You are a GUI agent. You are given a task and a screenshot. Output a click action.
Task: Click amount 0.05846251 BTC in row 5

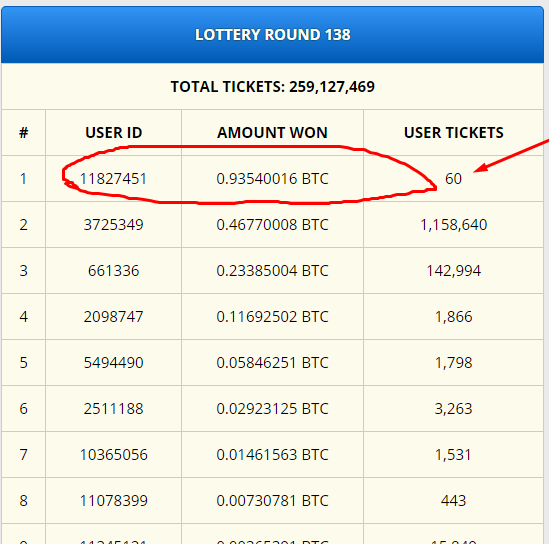272,363
